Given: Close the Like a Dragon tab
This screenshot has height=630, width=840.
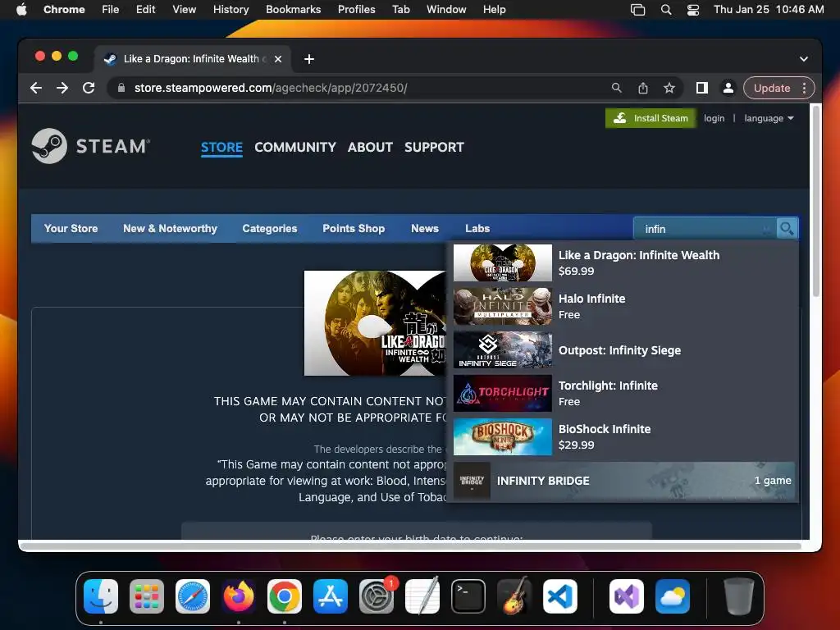Looking at the screenshot, I should coord(278,59).
